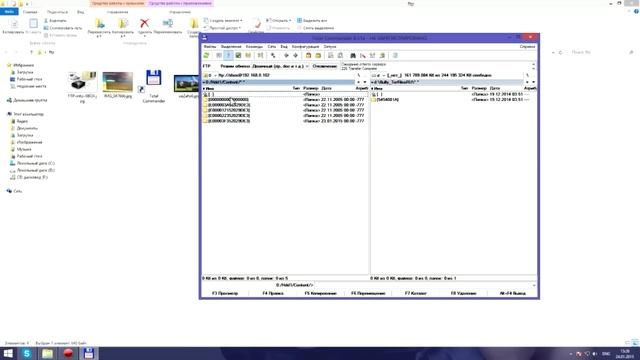Click the unpack files icon in Total Commander toolbar
Viewport: 640px width, 360px height.
click(x=318, y=56)
